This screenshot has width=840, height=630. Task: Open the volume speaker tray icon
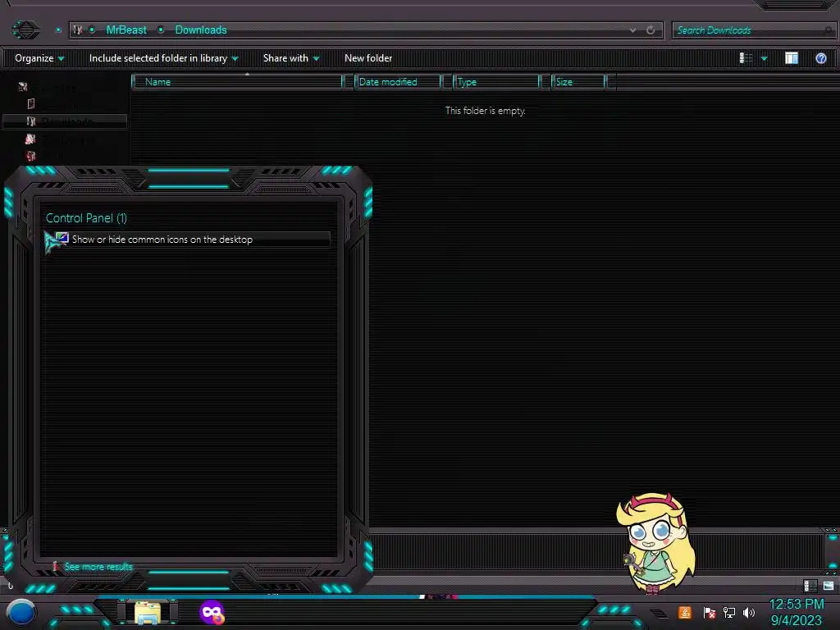(x=749, y=612)
